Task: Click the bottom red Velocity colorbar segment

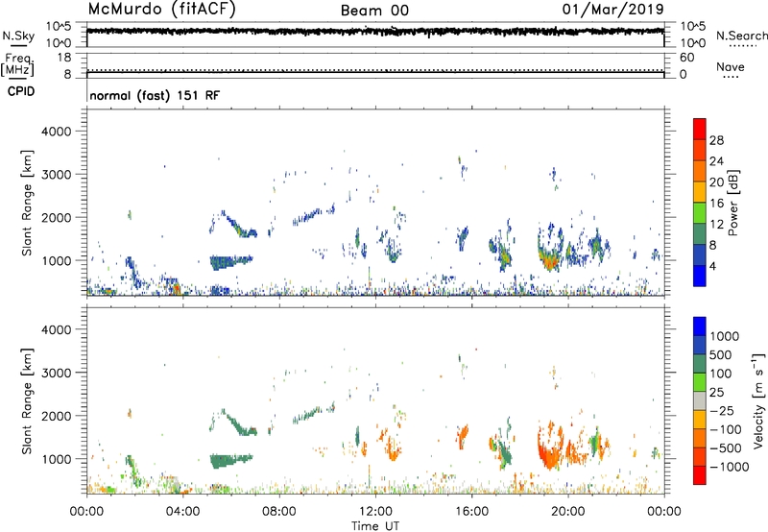Action: [x=700, y=475]
